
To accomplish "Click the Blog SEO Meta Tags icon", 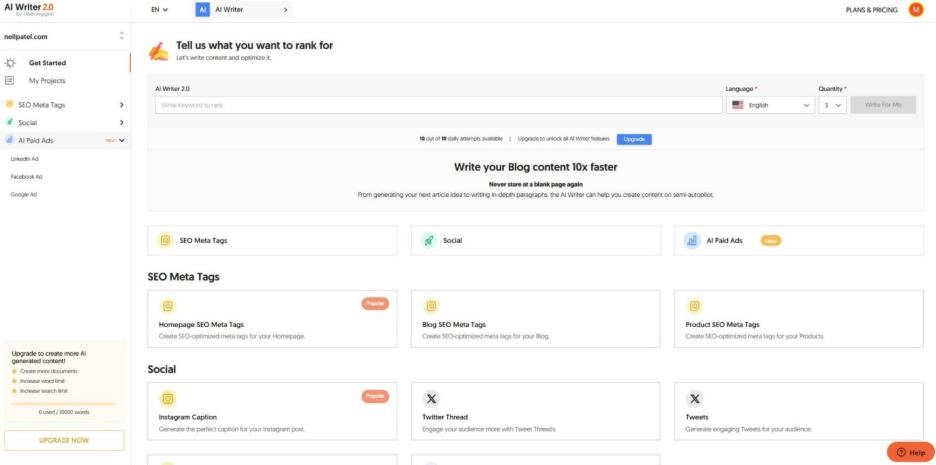I will click(431, 306).
